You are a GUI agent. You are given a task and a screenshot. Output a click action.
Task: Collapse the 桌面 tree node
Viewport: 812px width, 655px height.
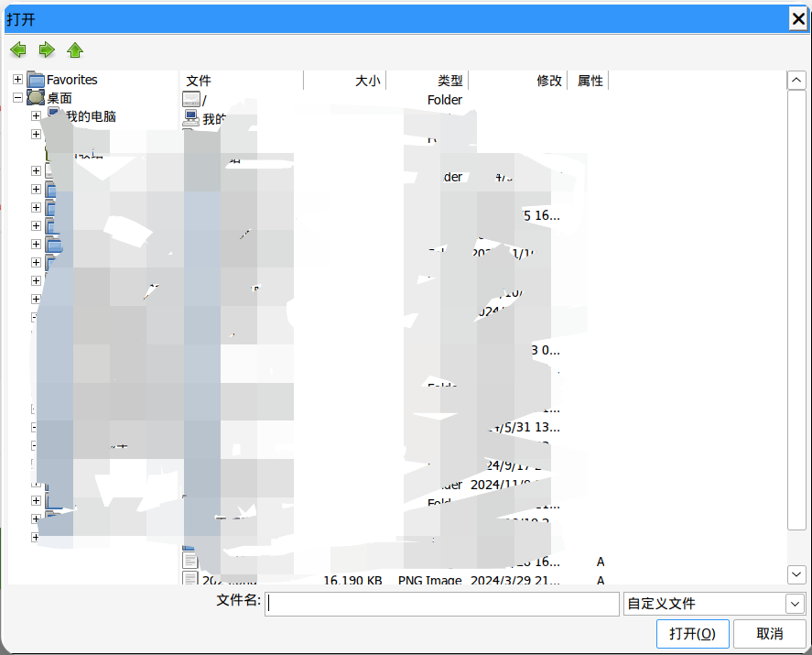17,97
